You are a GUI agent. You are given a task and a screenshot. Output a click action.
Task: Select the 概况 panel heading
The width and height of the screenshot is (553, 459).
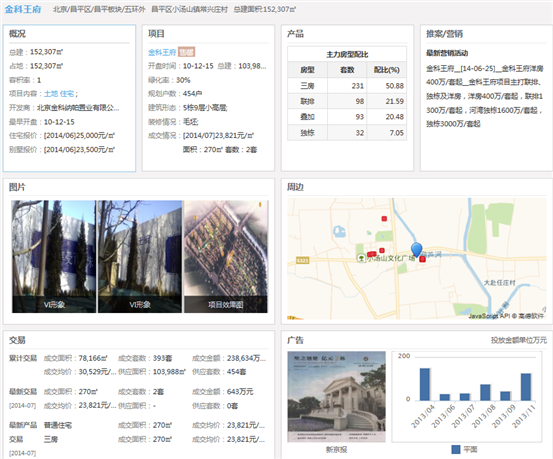tap(17, 34)
